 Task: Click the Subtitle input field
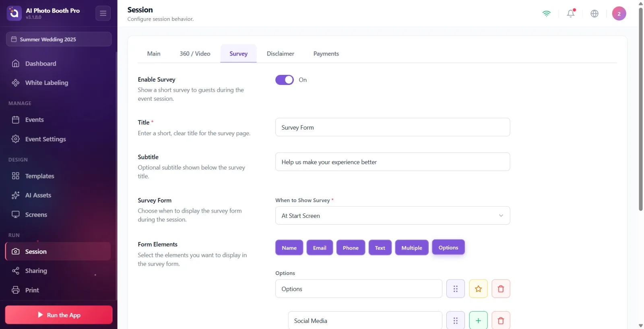pos(392,162)
